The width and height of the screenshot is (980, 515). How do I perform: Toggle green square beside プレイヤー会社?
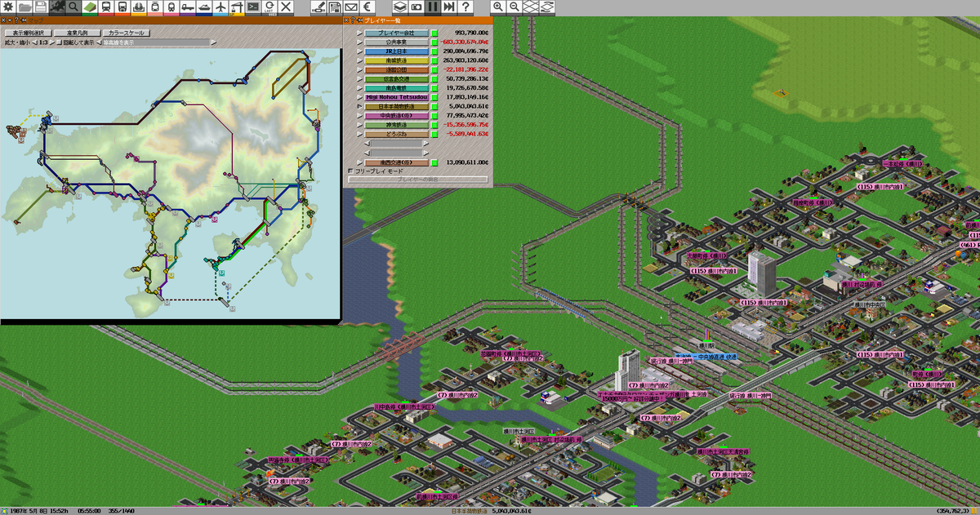coord(434,33)
